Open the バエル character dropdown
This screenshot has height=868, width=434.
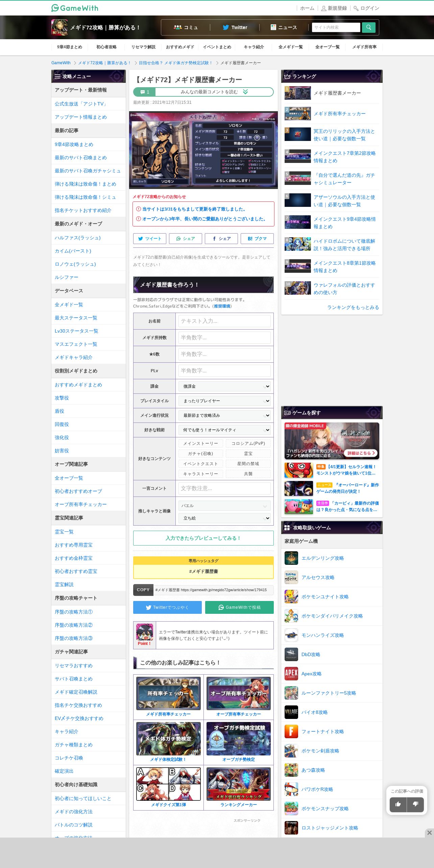[224, 506]
